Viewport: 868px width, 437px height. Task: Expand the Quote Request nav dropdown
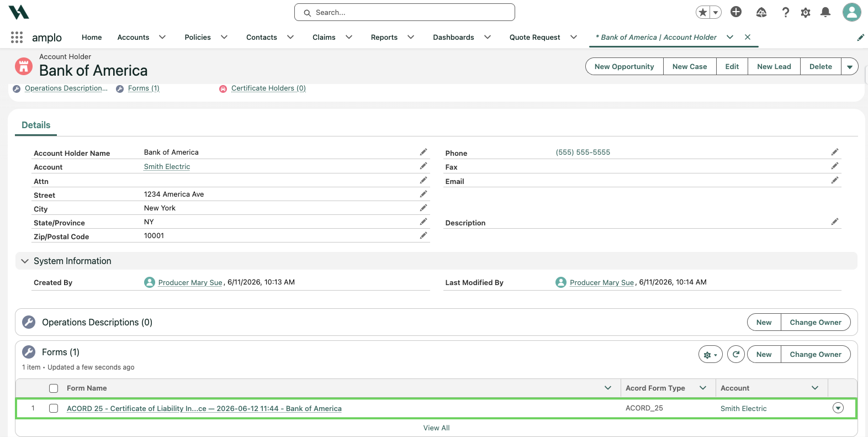574,37
